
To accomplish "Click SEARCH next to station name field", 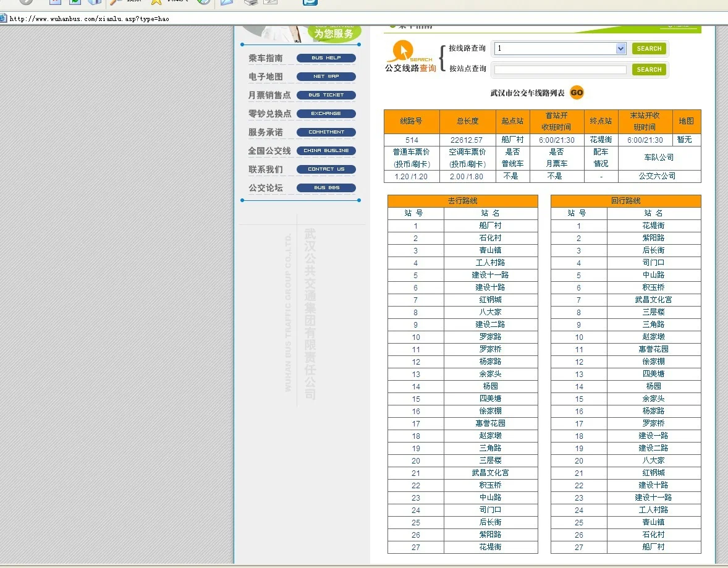I will coord(649,70).
